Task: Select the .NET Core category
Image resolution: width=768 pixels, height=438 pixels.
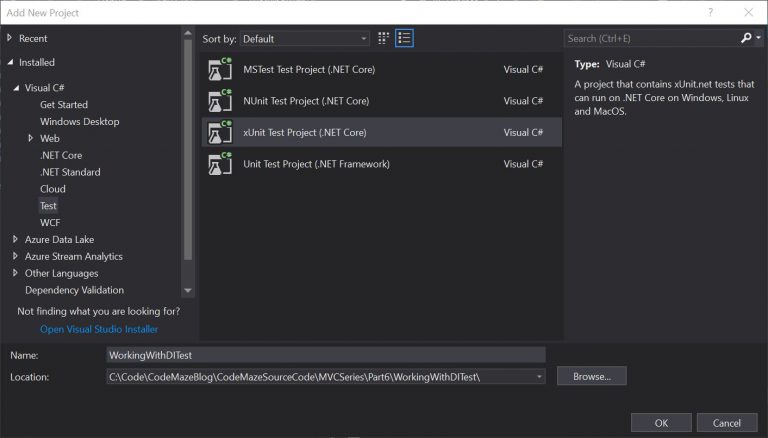Action: [x=61, y=155]
